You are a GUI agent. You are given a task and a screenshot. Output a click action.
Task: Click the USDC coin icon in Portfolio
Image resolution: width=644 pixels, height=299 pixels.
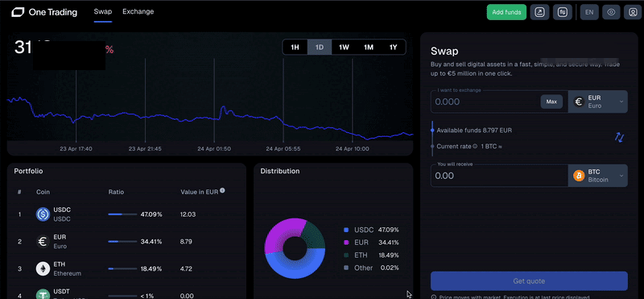point(43,214)
